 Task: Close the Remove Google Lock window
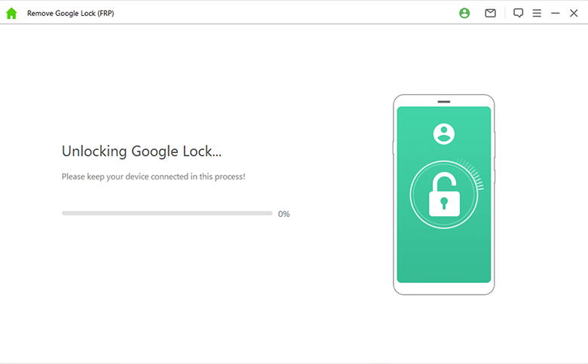click(574, 14)
